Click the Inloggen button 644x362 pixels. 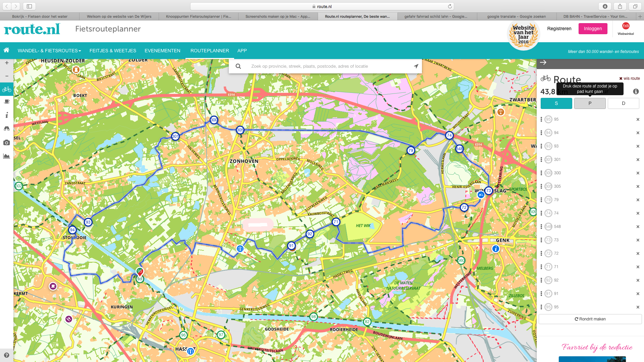(x=593, y=28)
